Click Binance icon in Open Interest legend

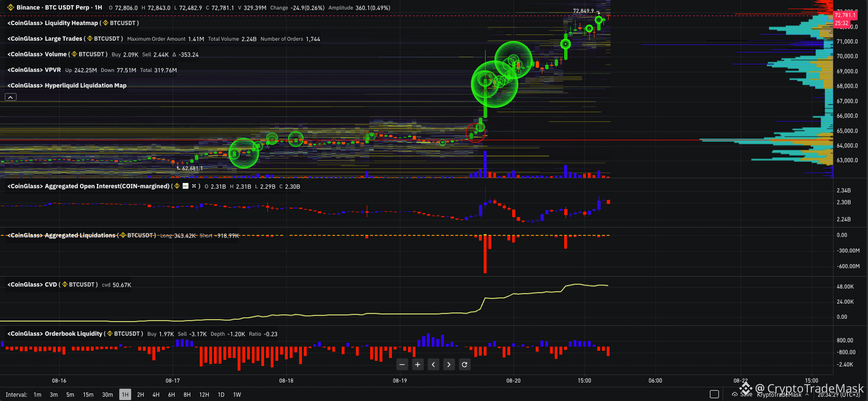[x=177, y=186]
